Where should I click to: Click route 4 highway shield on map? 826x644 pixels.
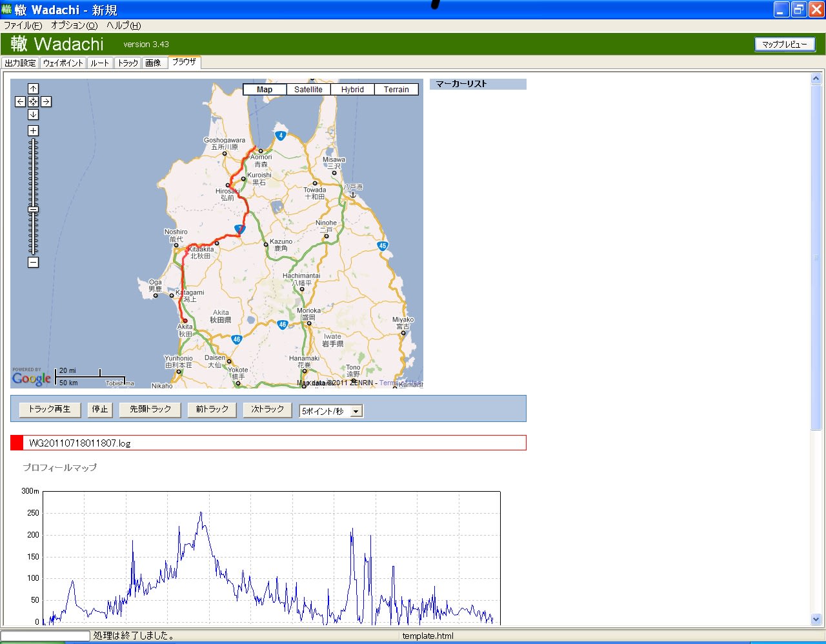point(280,136)
